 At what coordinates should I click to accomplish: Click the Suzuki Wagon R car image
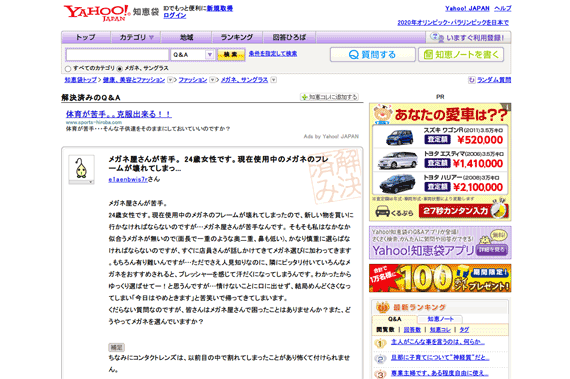tap(399, 137)
